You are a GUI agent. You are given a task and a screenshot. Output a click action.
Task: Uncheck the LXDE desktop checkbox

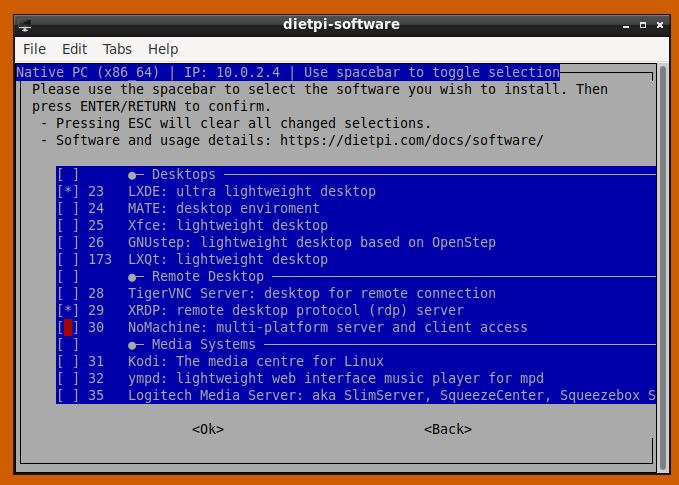[68, 191]
